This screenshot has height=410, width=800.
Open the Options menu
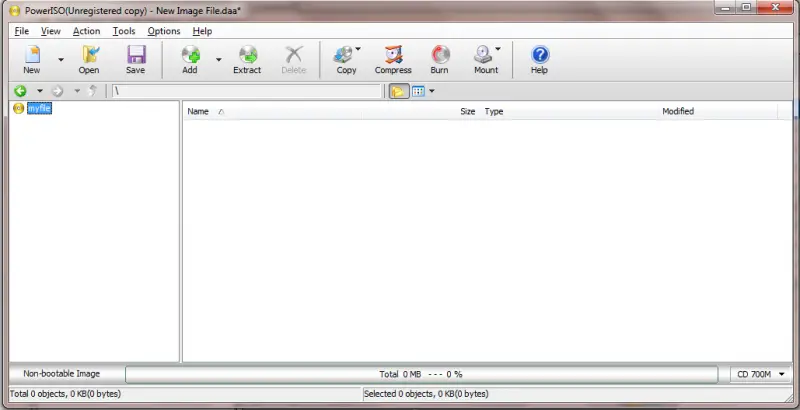tap(164, 31)
